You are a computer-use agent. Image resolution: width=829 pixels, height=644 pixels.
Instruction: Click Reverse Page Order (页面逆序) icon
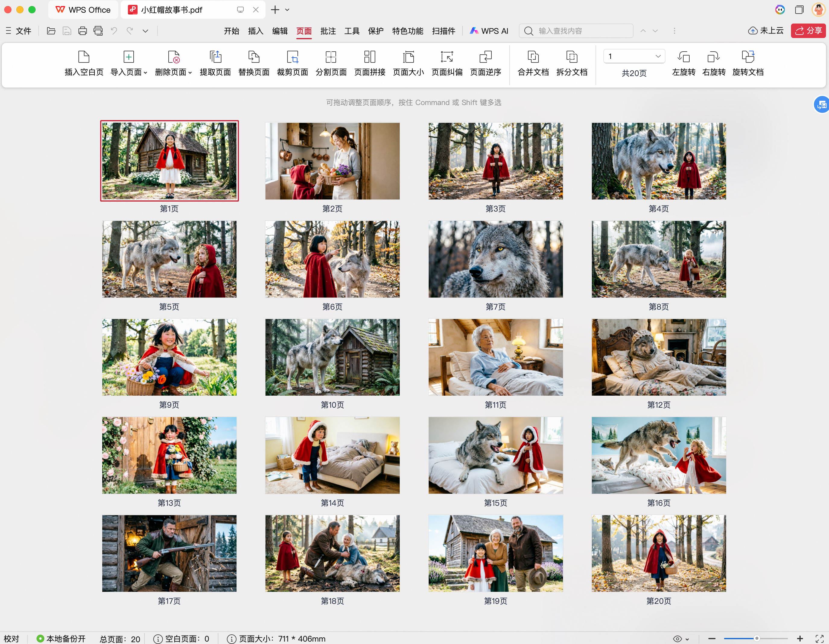(x=485, y=57)
